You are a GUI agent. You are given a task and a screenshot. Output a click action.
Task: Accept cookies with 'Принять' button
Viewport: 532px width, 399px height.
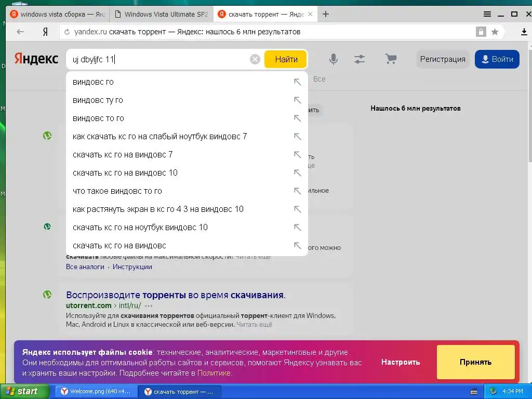pyautogui.click(x=476, y=362)
